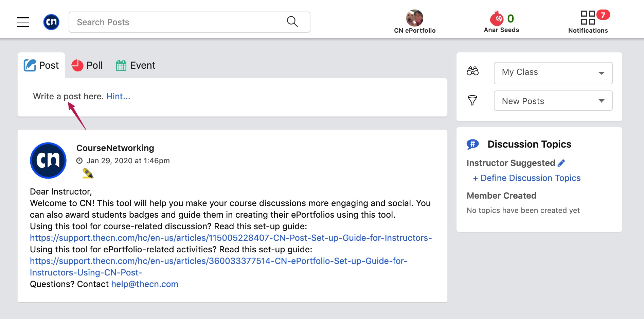
Task: Click the Discussion Topics heading
Action: click(529, 144)
